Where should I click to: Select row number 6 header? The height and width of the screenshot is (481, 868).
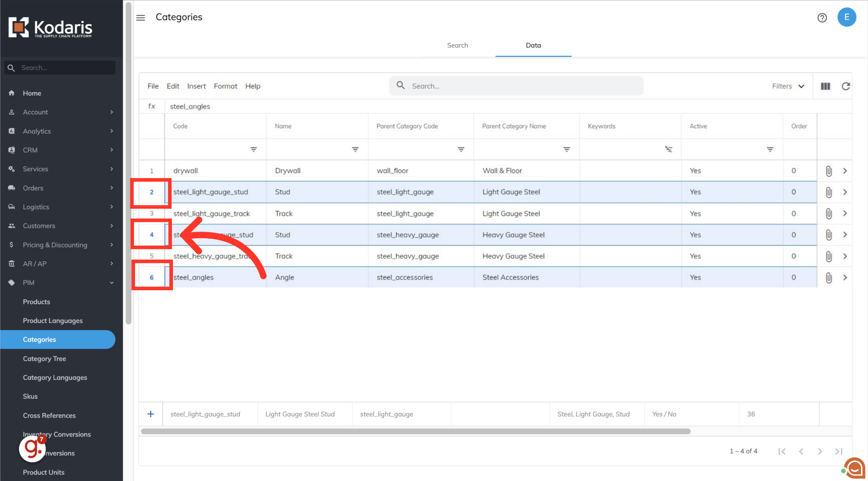click(x=152, y=277)
